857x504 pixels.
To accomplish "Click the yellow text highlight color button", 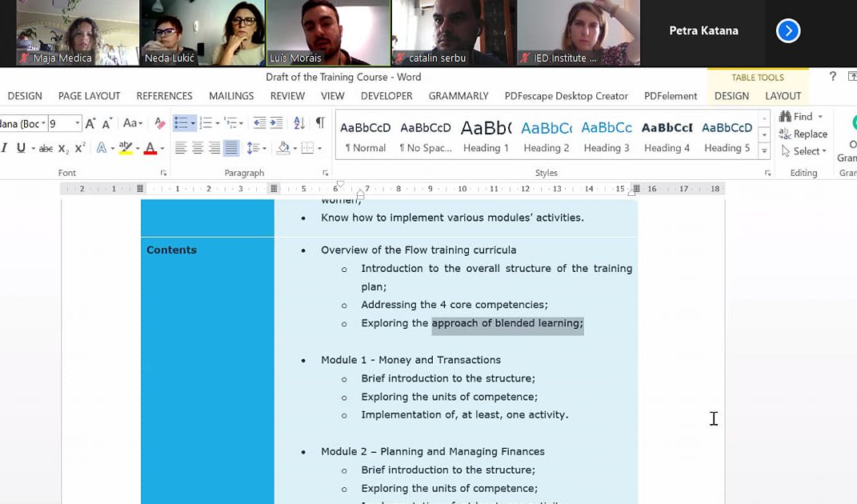I will coord(125,148).
